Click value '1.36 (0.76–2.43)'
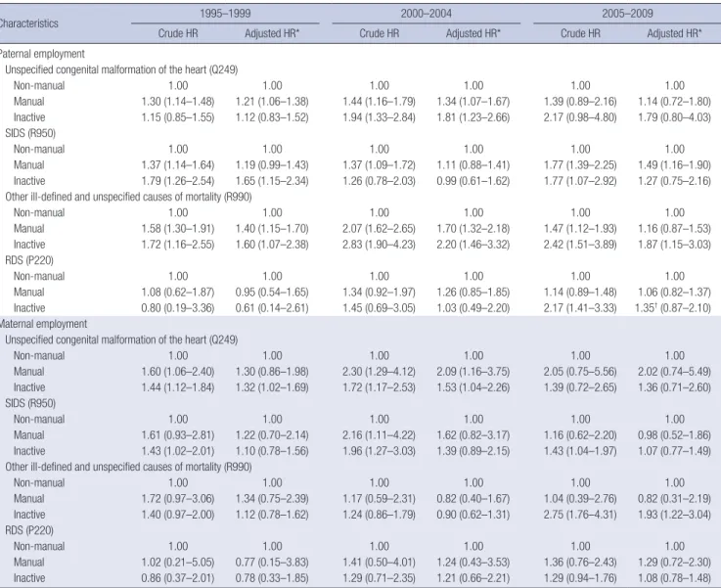 click(580, 563)
